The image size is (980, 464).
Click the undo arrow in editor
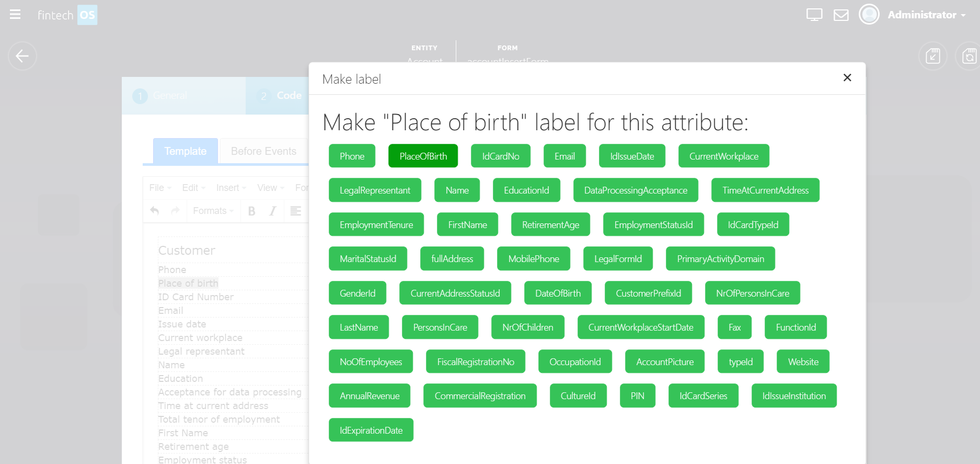click(155, 211)
